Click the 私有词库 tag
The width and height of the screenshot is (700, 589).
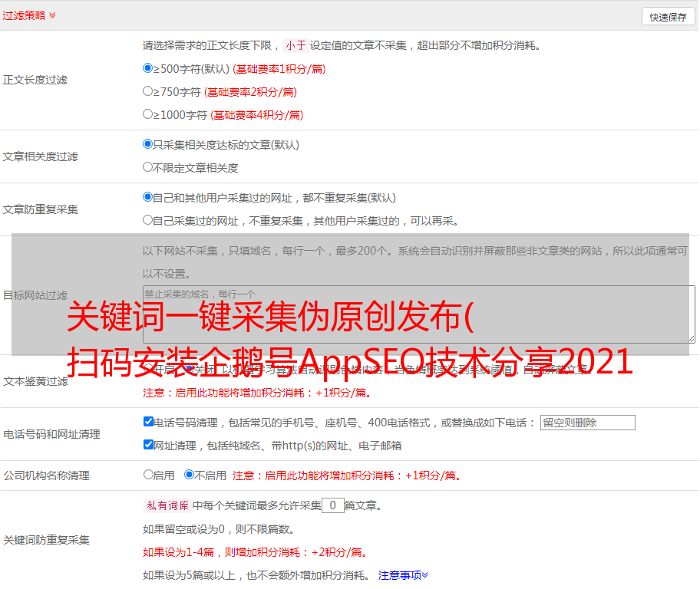(167, 505)
